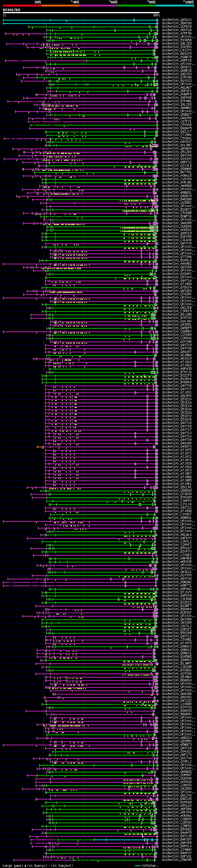Click the UniRef100_B7FHN1 label
This screenshot has width=197, height=868.
pos(177,101)
